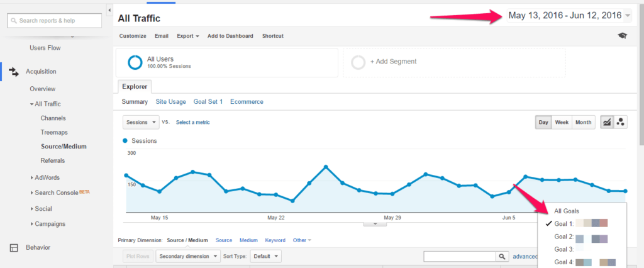
Task: Click the chart data point near May 22
Action: (276, 195)
